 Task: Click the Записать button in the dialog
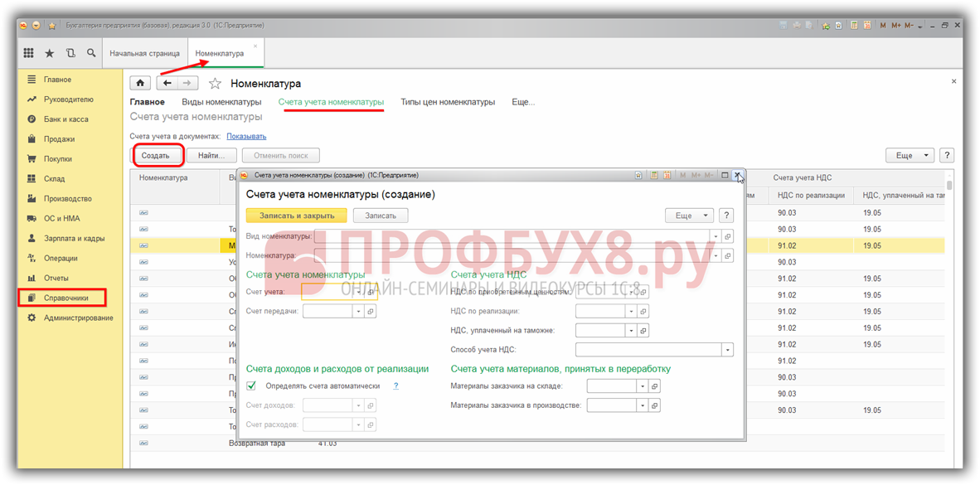click(x=381, y=215)
